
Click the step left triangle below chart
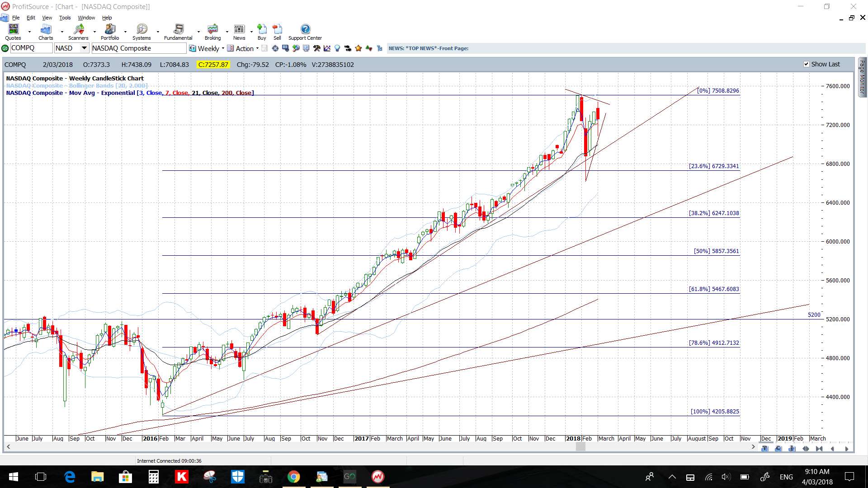click(832, 449)
